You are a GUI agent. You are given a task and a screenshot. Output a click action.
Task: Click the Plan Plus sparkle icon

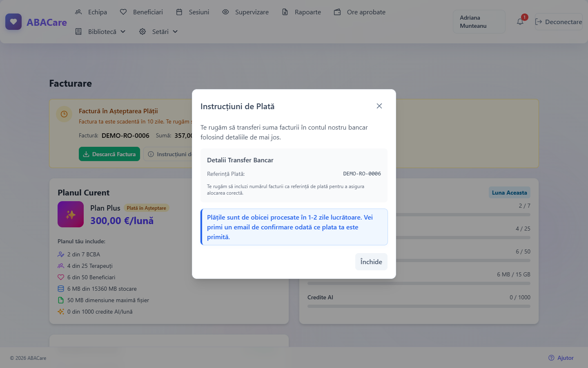(71, 214)
